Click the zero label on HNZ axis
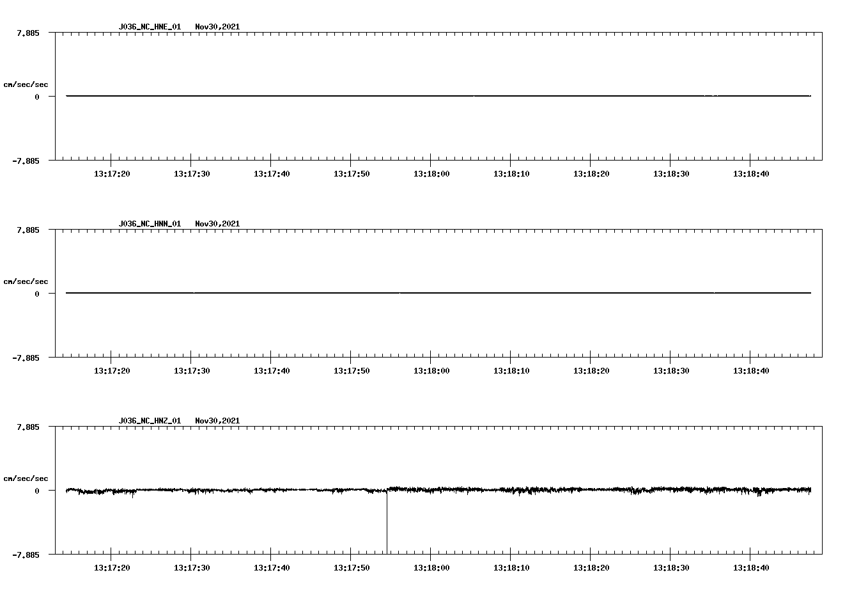 click(x=37, y=491)
